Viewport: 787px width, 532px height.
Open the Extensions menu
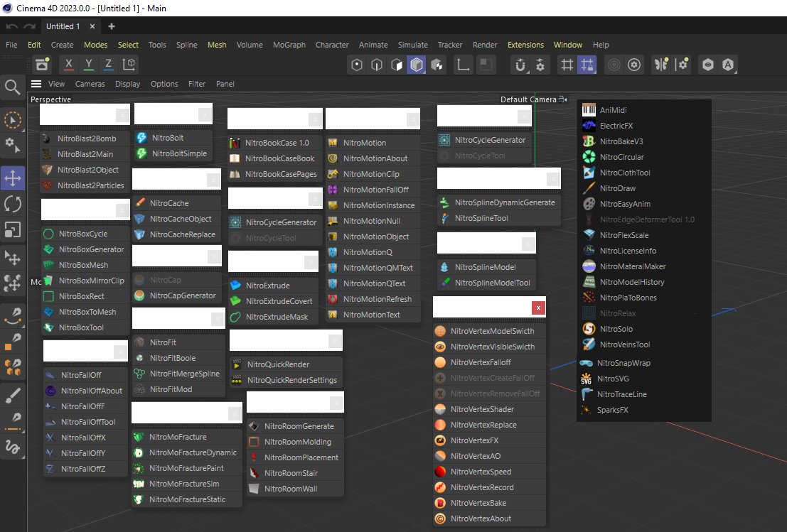tap(525, 45)
